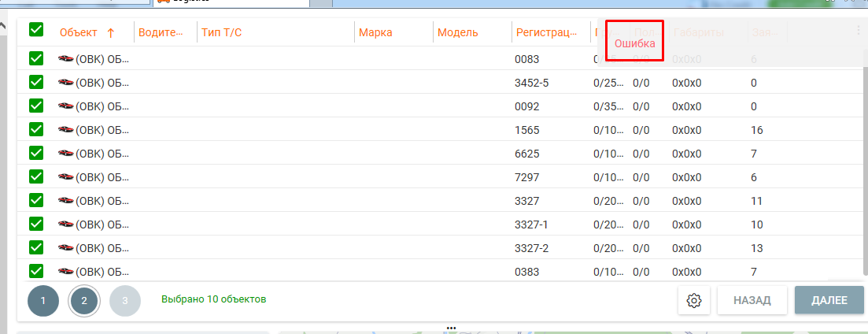Click the three-dot panel resize handle
The width and height of the screenshot is (868, 334).
(x=451, y=327)
